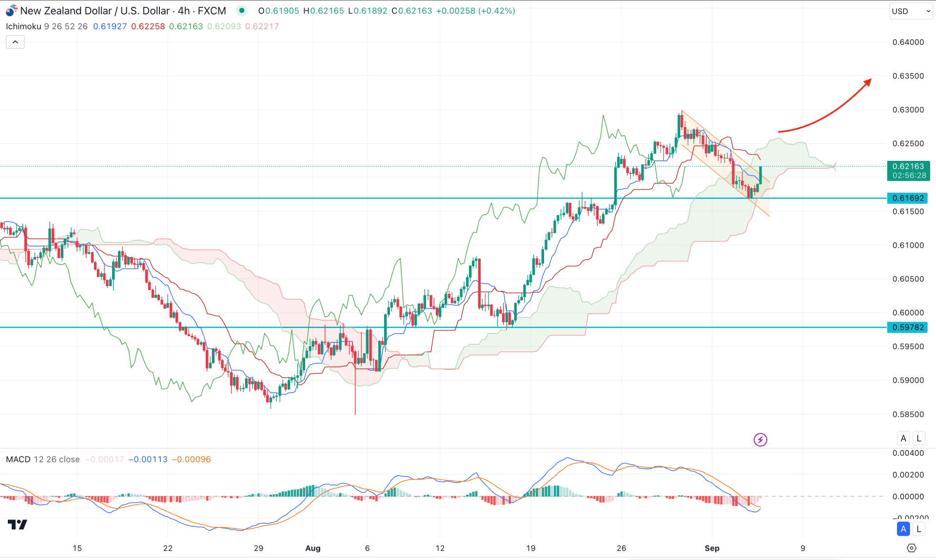Open the lightning bolt events icon

click(x=760, y=440)
